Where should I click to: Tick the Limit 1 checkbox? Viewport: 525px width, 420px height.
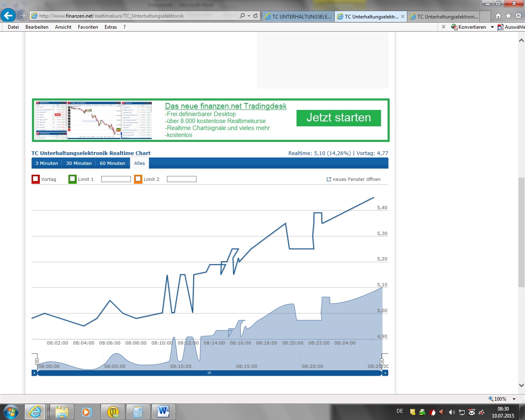[x=73, y=179]
